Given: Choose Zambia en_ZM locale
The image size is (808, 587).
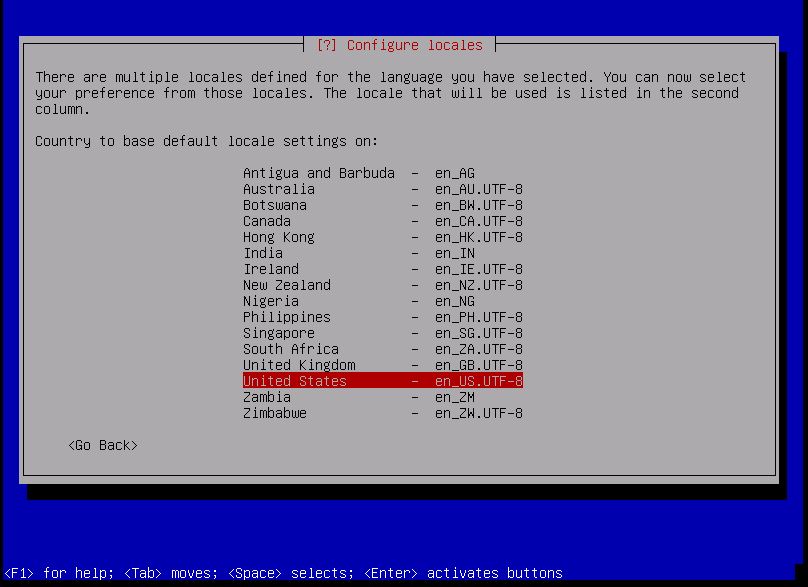Looking at the screenshot, I should click(382, 397).
